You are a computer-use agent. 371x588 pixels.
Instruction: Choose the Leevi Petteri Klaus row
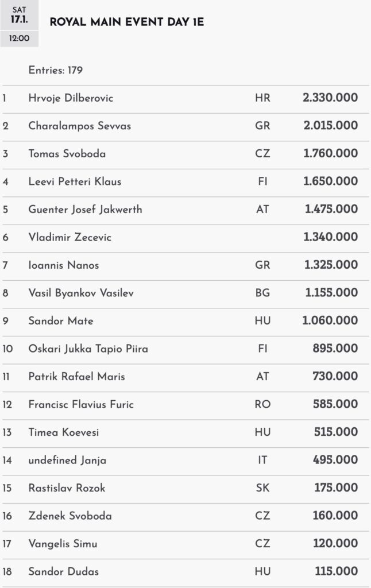[x=75, y=181]
